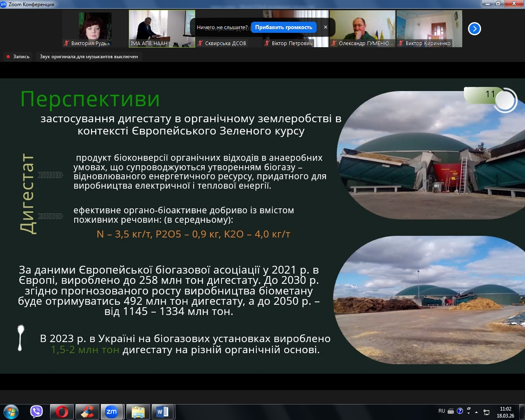Dismiss the 'Ничего не слышите?' popup
The image size is (525, 420).
326,27
